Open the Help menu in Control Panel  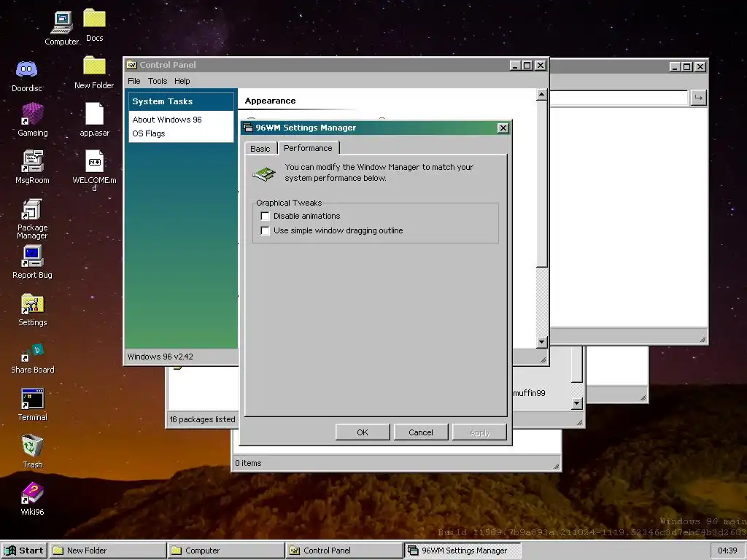point(182,81)
